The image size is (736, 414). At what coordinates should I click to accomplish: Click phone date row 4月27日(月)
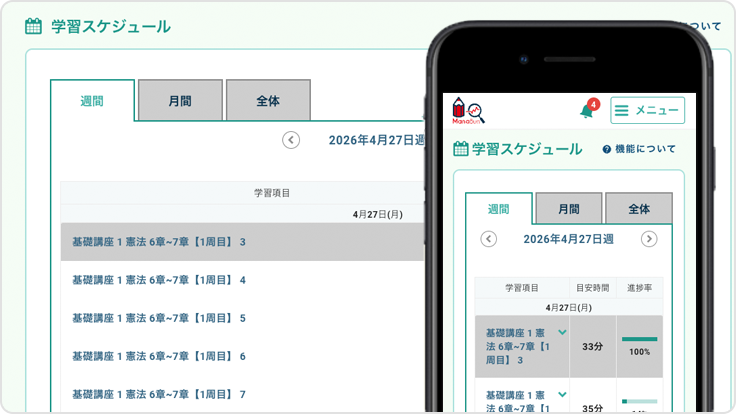(568, 308)
